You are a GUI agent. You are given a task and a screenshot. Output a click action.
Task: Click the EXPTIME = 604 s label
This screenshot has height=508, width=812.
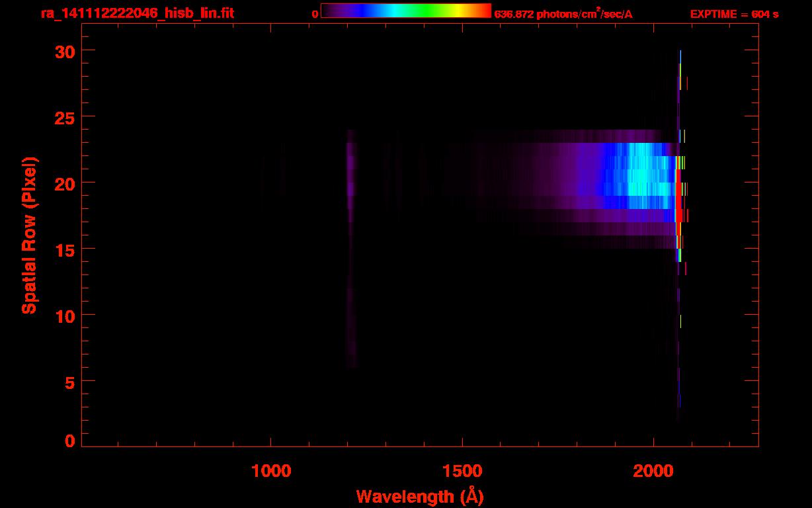pyautogui.click(x=734, y=14)
